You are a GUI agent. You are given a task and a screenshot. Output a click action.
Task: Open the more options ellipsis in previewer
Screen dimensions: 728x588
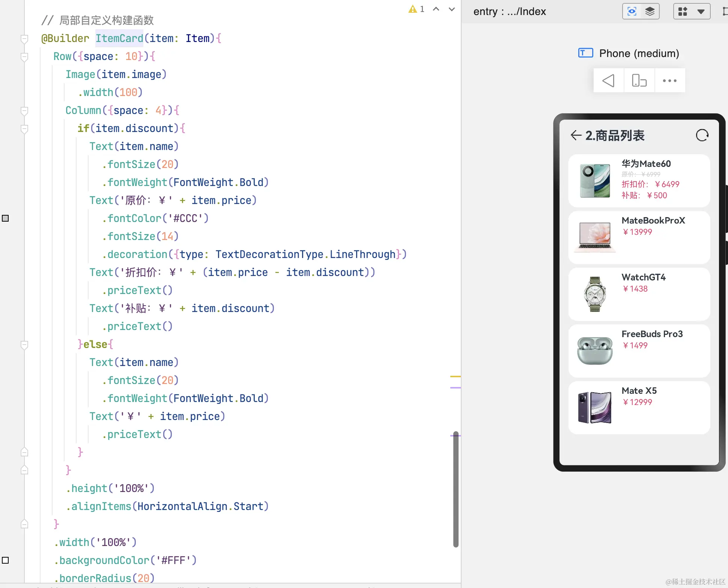(x=670, y=81)
